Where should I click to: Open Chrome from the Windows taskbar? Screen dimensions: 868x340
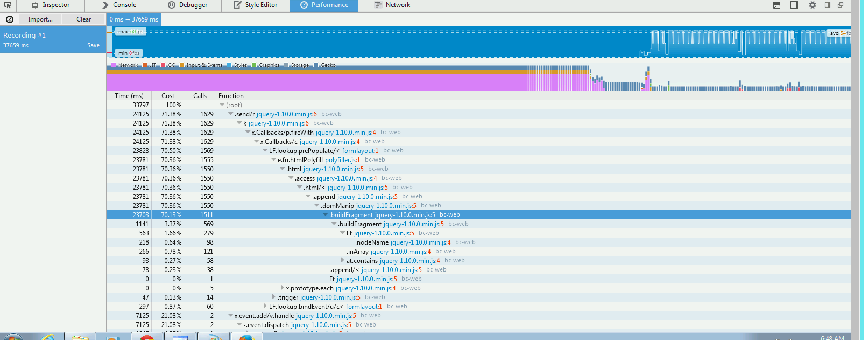point(146,337)
